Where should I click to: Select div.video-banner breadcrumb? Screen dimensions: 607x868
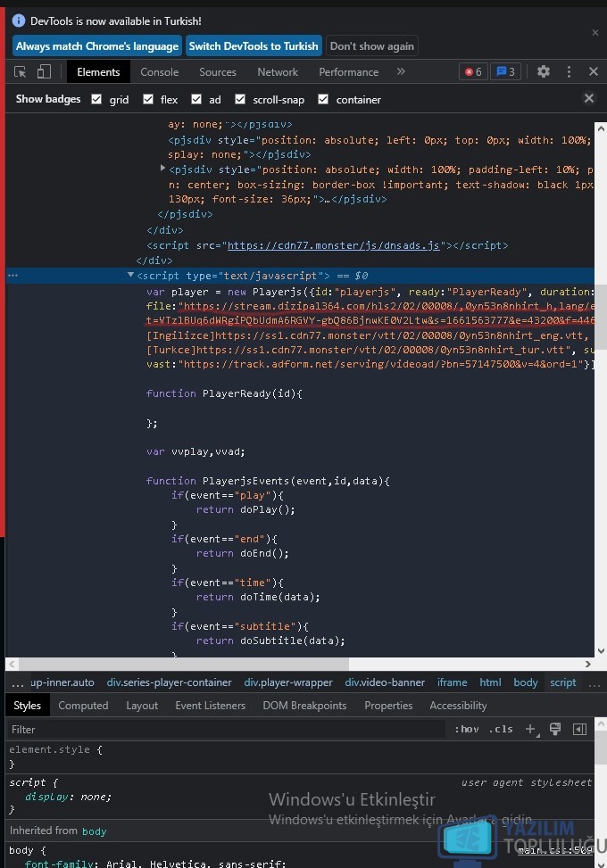pyautogui.click(x=385, y=682)
